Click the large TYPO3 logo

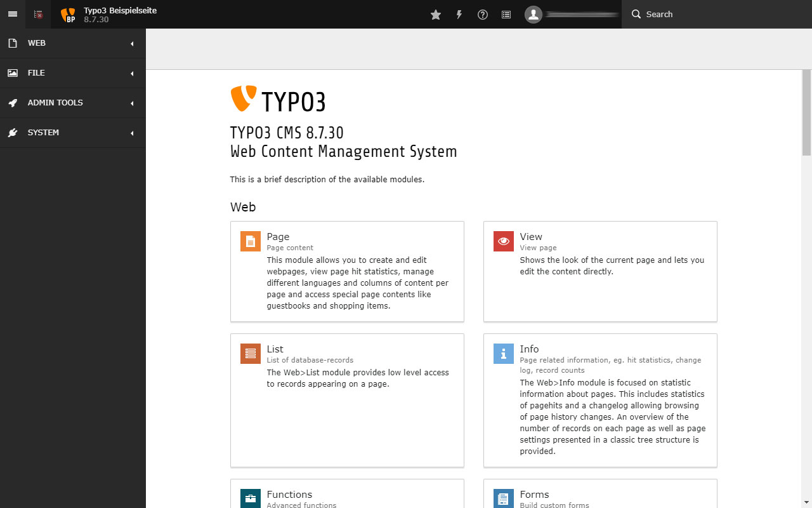click(278, 100)
